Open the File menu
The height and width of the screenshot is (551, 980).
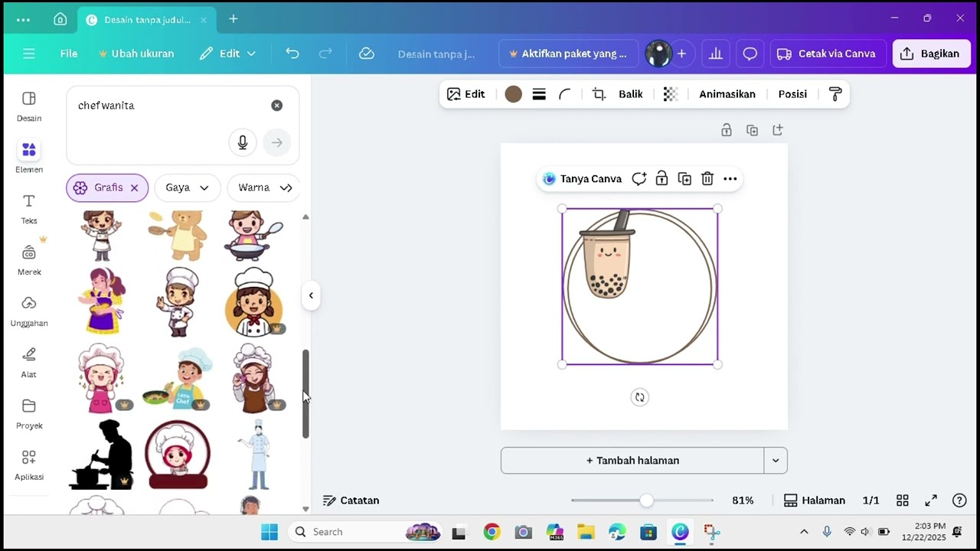69,54
